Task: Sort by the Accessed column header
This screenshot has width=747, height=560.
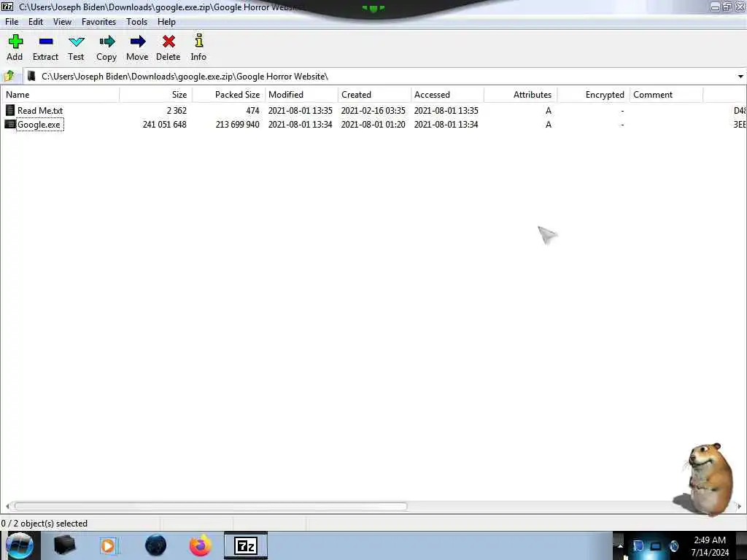Action: pos(447,95)
